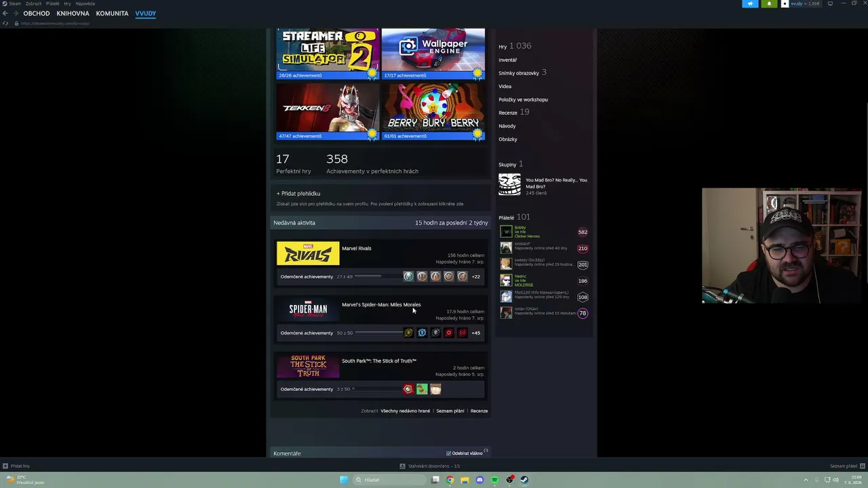The image size is (868, 488).
Task: Go back with the Steam back arrow
Action: click(5, 14)
